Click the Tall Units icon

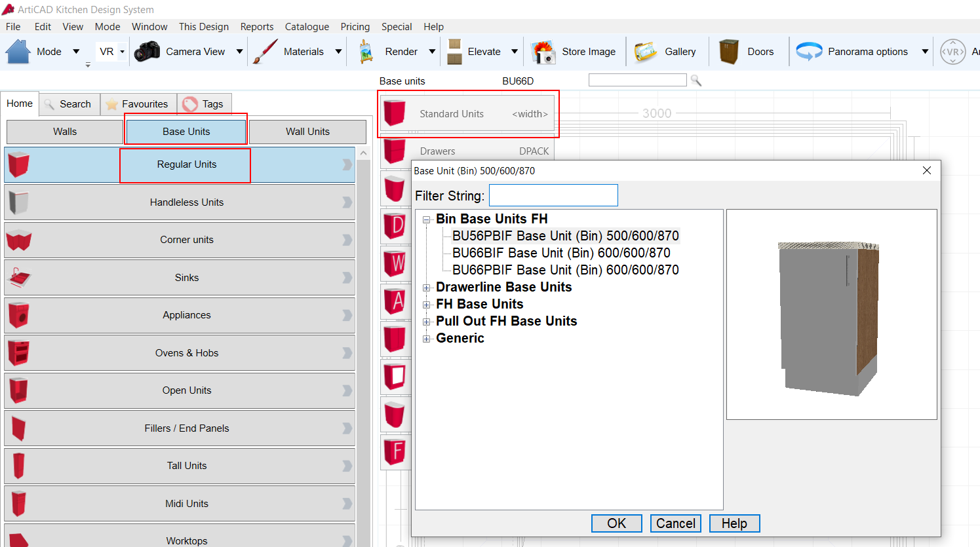coord(18,466)
